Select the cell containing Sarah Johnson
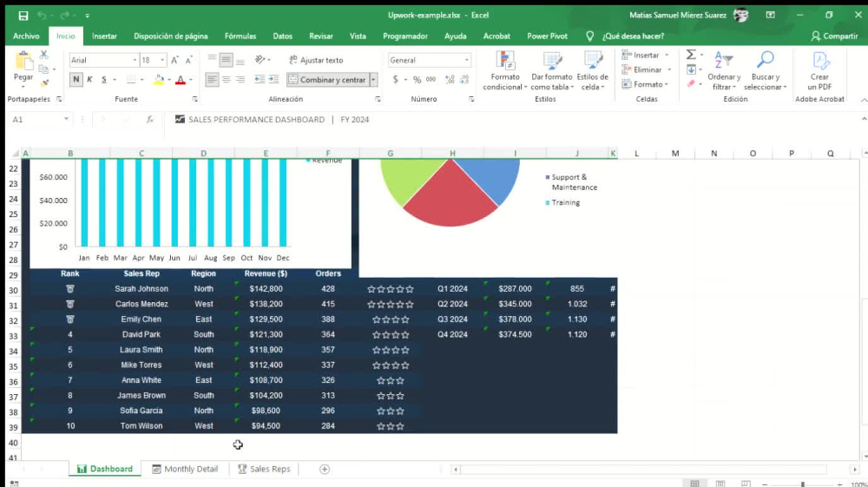The image size is (868, 487). coord(141,289)
